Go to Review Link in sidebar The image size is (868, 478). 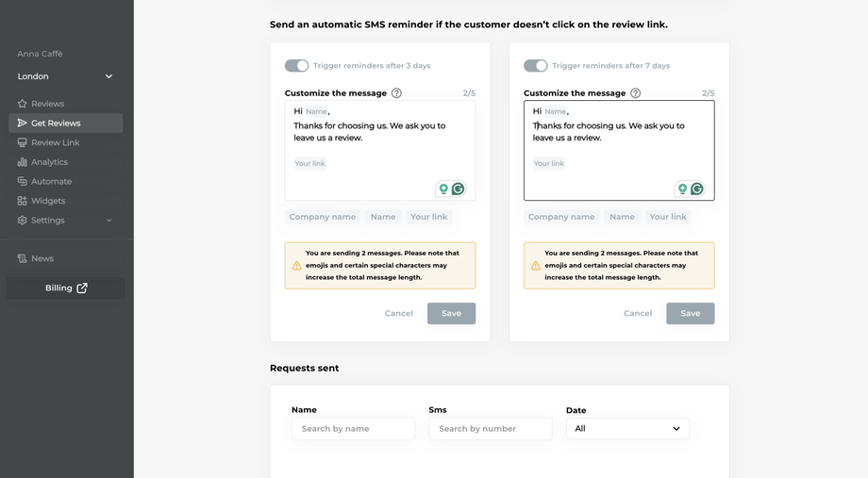click(x=55, y=142)
